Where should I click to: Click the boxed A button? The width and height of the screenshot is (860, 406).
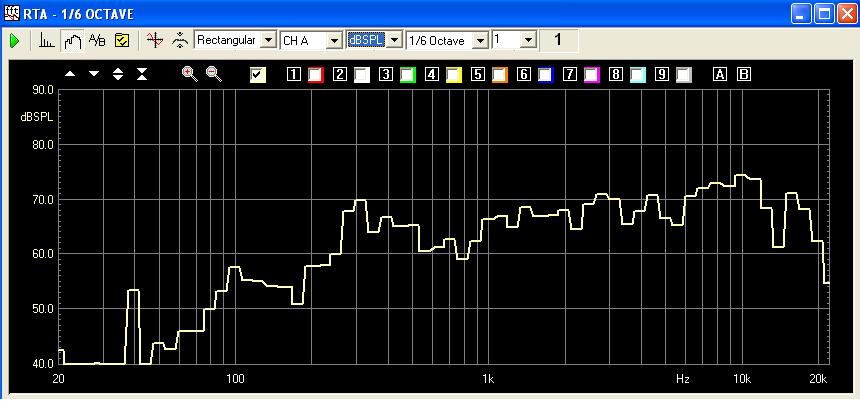[720, 74]
